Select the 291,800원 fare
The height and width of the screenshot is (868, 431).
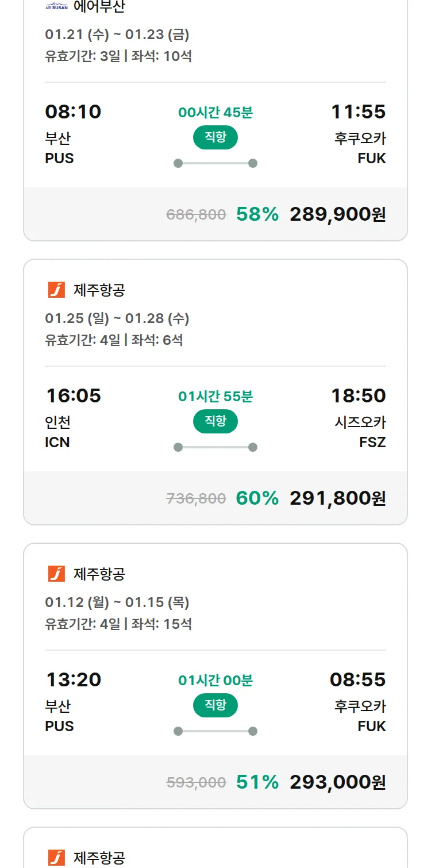(x=337, y=498)
